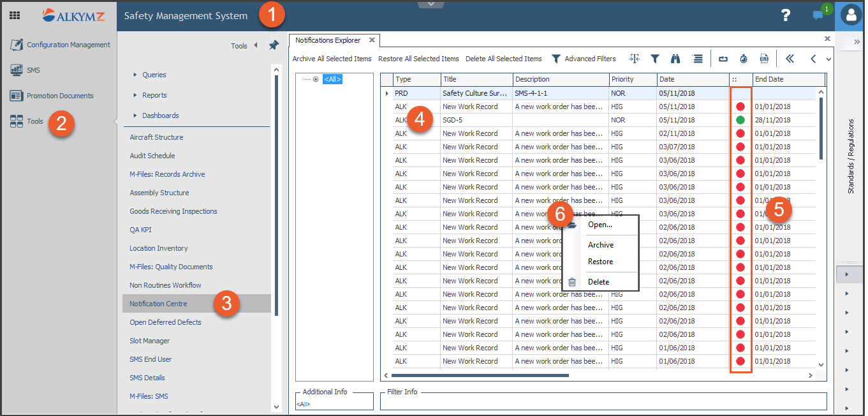Open QA KPI tool
868x416 pixels.
pos(140,230)
